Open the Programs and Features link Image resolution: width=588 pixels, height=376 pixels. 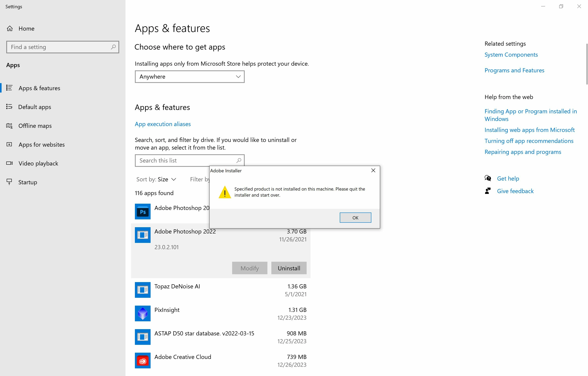point(514,70)
